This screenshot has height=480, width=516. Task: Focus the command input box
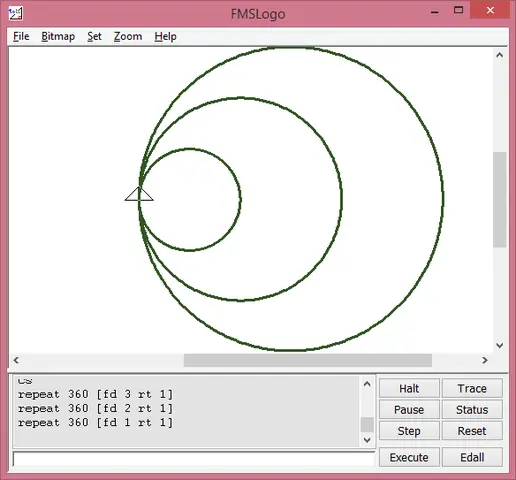(x=194, y=459)
